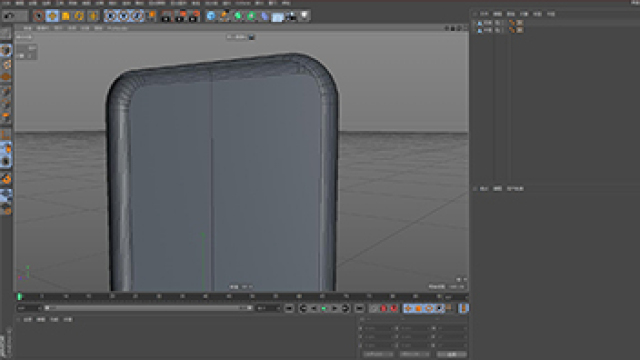
Task: Click the Undo arrow in top toolbar
Action: coord(9,16)
